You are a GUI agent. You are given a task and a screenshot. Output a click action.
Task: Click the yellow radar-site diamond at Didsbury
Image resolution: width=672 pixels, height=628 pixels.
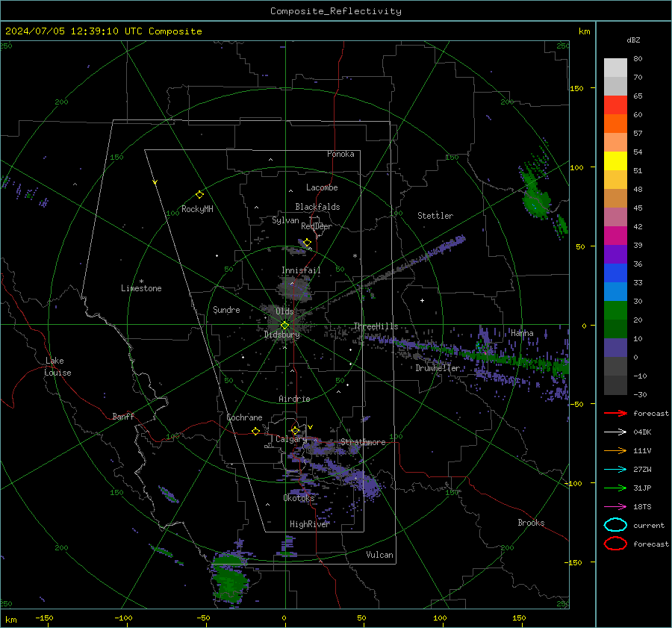(284, 326)
